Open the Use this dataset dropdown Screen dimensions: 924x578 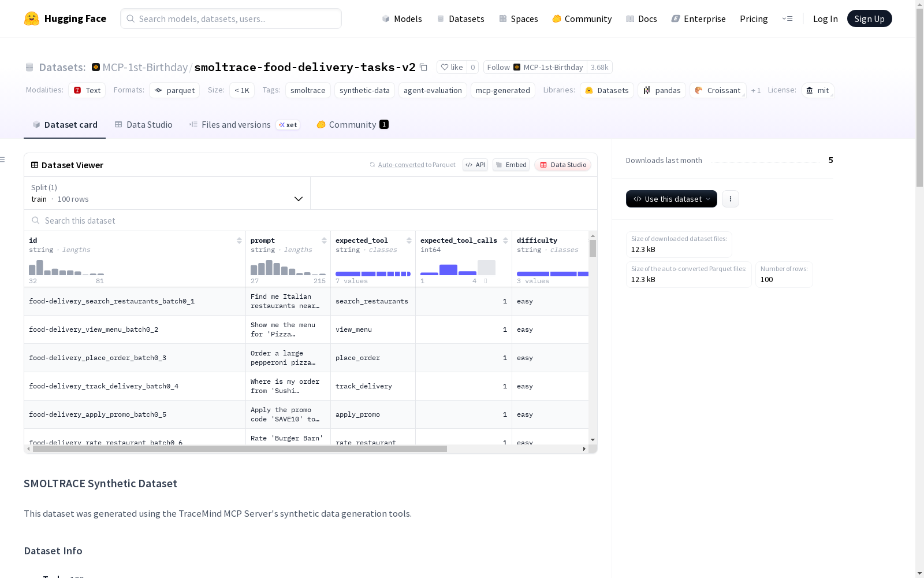coord(672,199)
